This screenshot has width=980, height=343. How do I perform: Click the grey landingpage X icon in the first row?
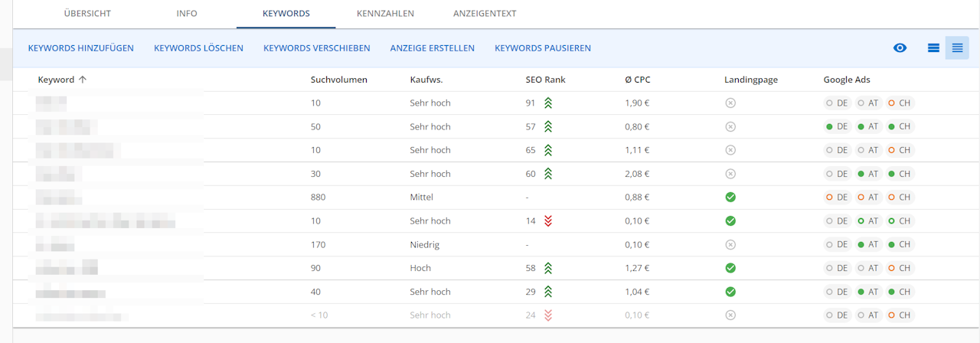pos(730,103)
